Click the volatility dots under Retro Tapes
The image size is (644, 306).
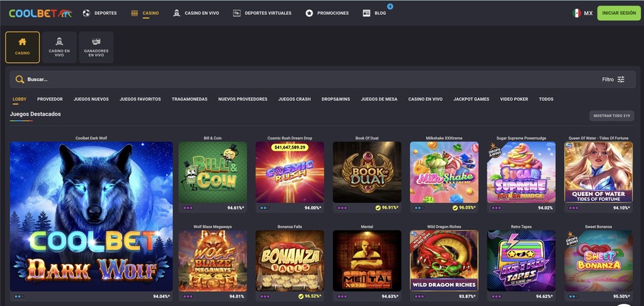coord(497,296)
